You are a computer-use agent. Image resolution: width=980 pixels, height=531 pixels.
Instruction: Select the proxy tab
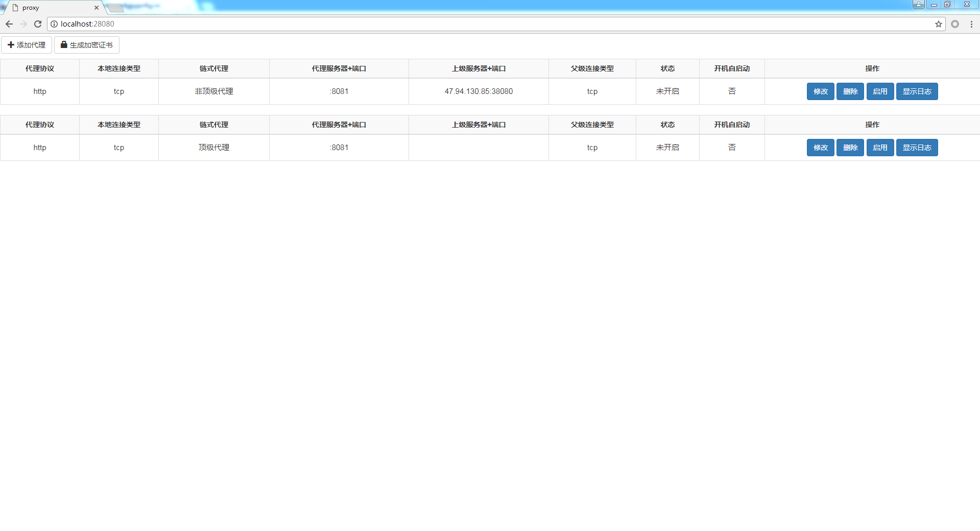pyautogui.click(x=55, y=8)
